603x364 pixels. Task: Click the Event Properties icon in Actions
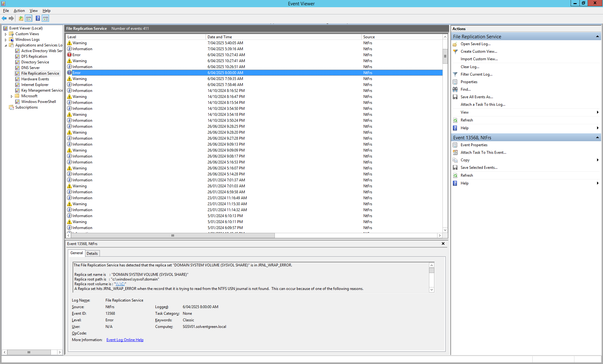455,145
